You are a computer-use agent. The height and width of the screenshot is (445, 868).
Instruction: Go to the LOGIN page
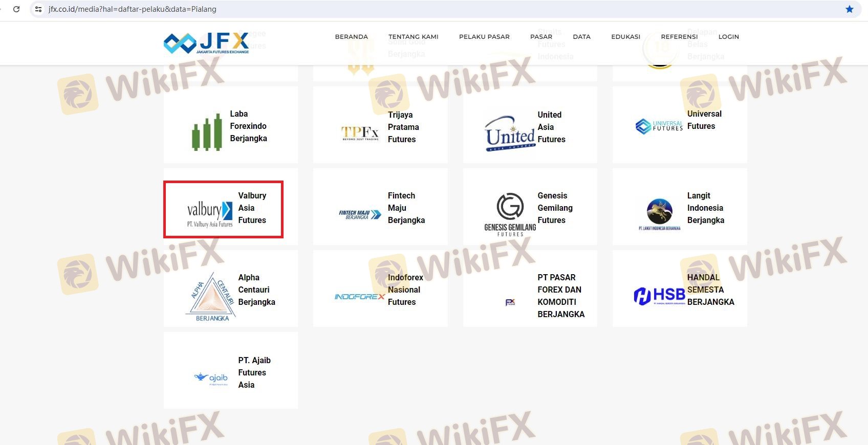(729, 37)
